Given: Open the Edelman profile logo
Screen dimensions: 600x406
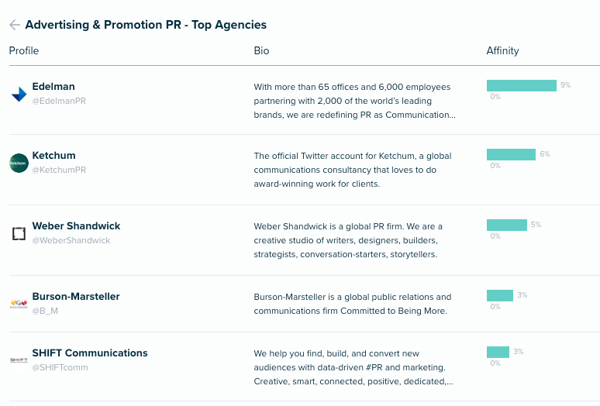Looking at the screenshot, I should [19, 94].
